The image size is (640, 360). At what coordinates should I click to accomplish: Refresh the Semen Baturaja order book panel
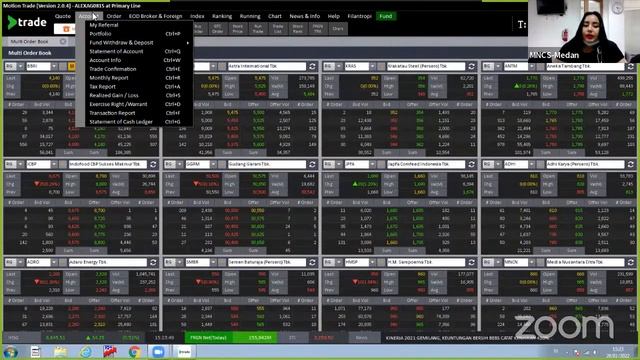pyautogui.click(x=312, y=262)
